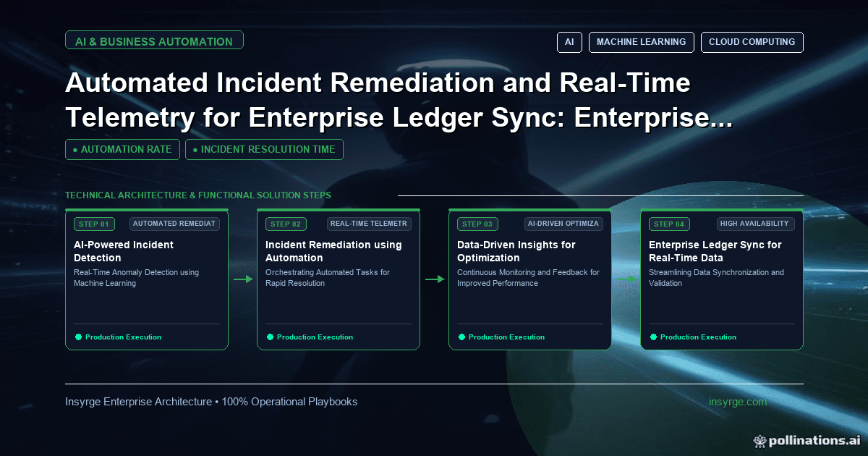Click 'AI-Powered Incident Detection' card title

pos(124,251)
